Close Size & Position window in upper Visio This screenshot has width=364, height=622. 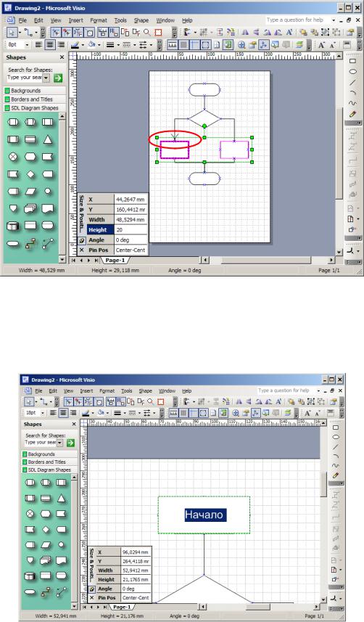pyautogui.click(x=82, y=250)
